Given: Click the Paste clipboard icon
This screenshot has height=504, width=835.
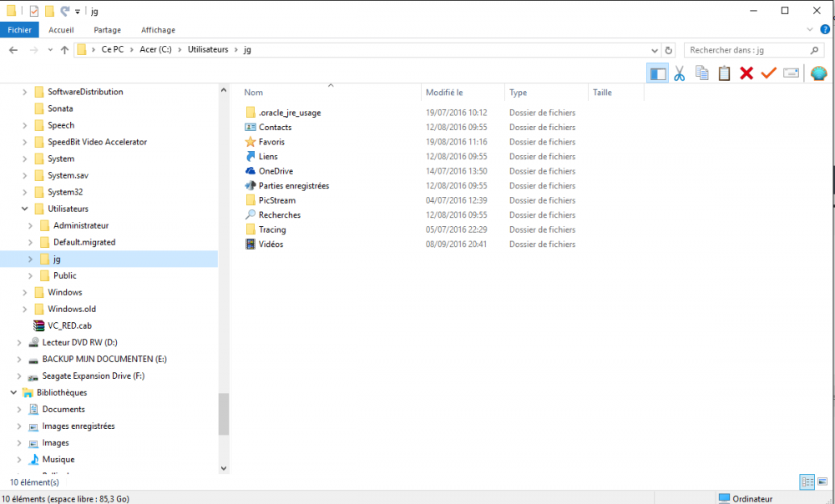Looking at the screenshot, I should [x=724, y=73].
